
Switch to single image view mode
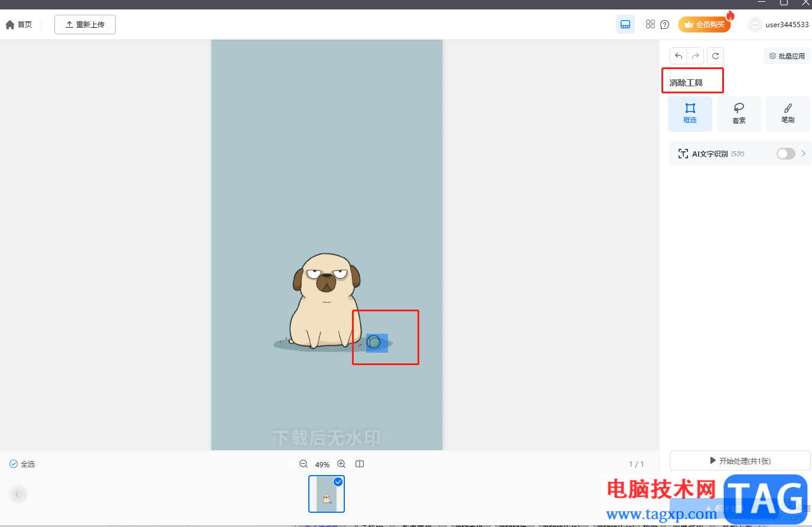[x=625, y=24]
